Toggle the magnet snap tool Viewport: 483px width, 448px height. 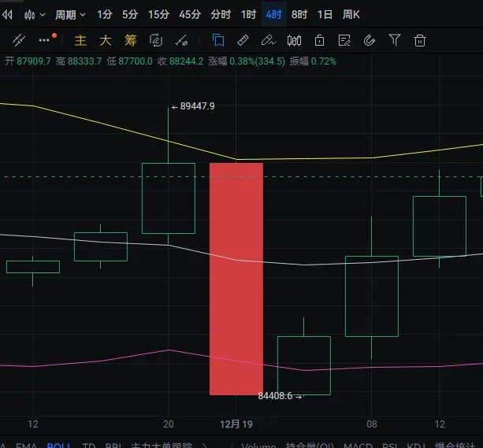tap(370, 40)
